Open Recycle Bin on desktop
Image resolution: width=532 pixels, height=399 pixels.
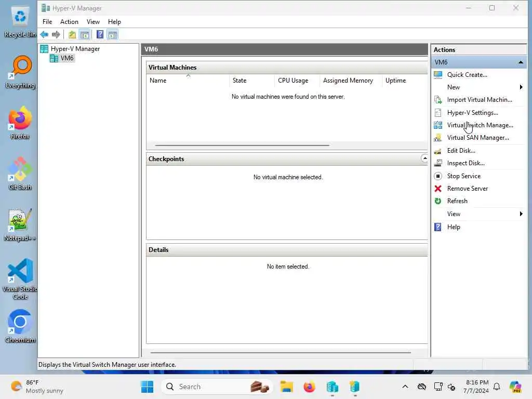coord(20,22)
